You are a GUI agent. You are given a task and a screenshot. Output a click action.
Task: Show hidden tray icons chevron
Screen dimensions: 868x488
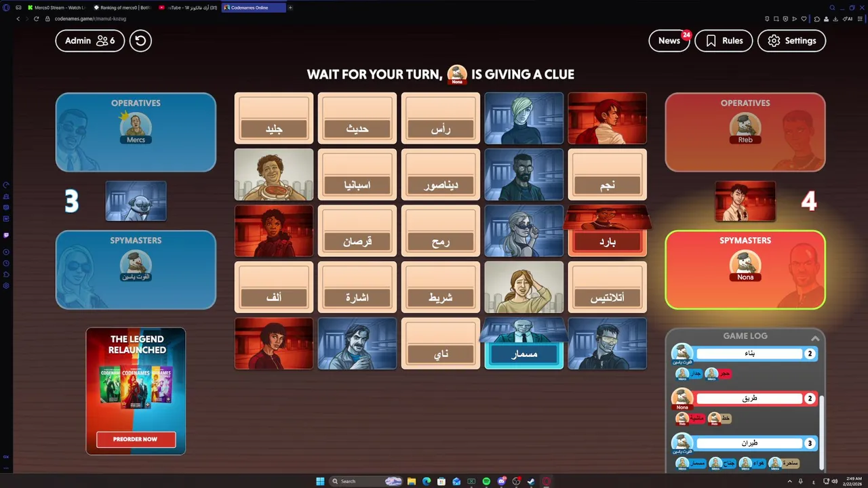(x=790, y=481)
